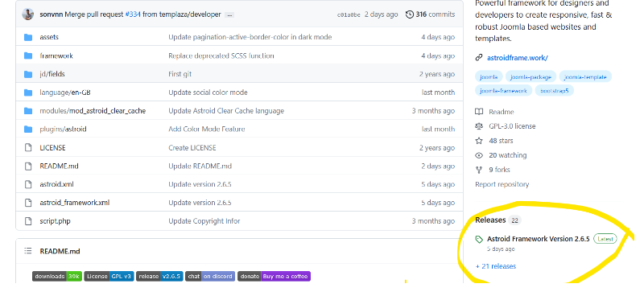View the 9 forks list

499,170
